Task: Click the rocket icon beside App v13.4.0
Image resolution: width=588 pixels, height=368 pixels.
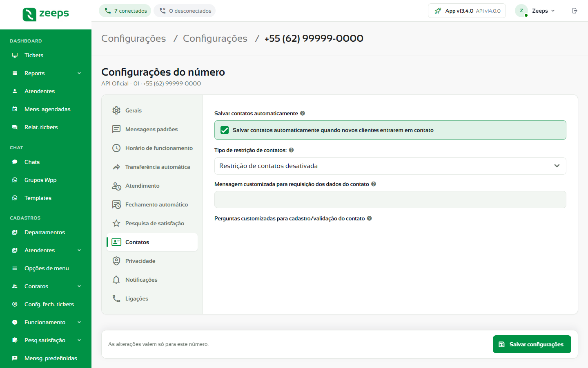Action: (438, 11)
